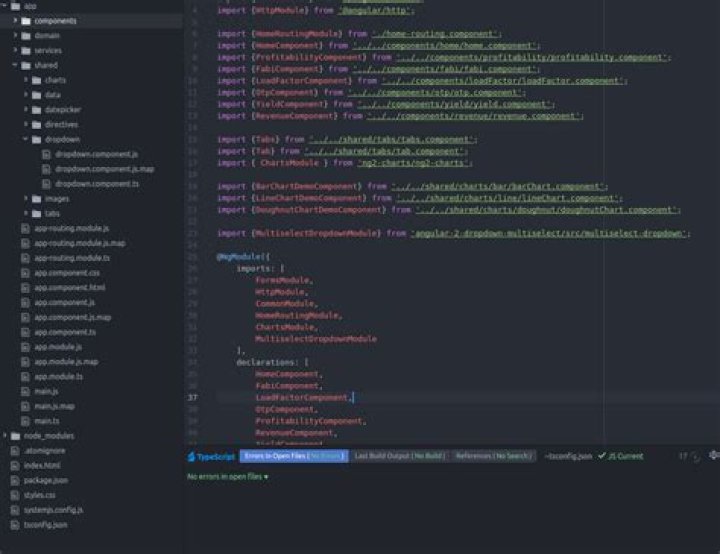Open tsconfig.json file icon
The image size is (720, 554).
click(x=15, y=525)
